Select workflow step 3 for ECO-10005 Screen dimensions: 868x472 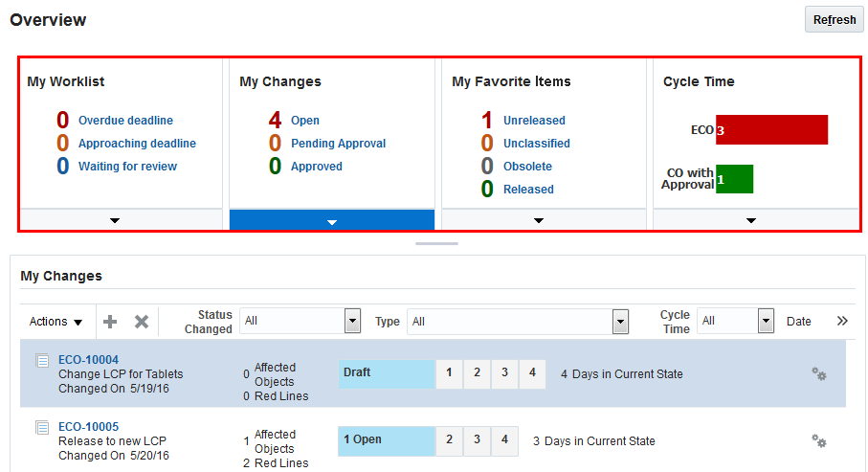[x=477, y=440]
